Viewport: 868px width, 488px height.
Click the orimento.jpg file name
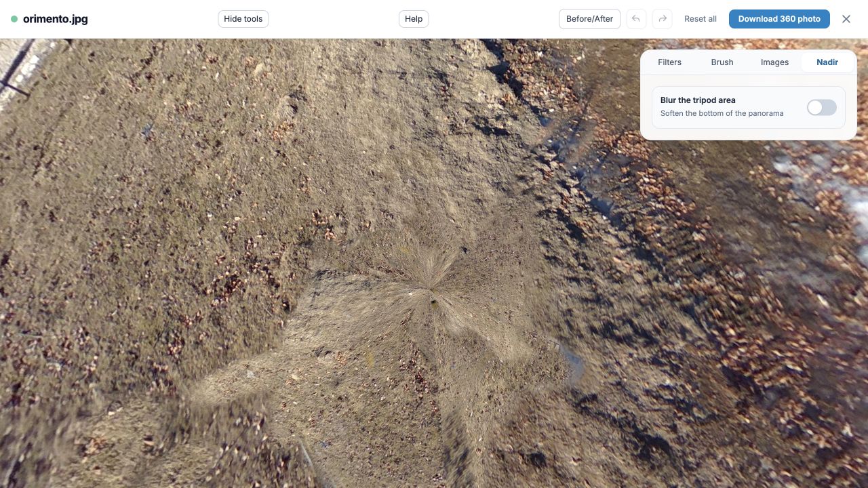pos(56,19)
